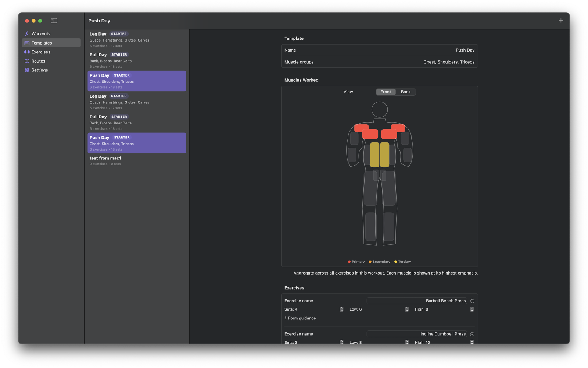Image resolution: width=588 pixels, height=368 pixels.
Task: Close the window with red button
Action: click(x=27, y=21)
